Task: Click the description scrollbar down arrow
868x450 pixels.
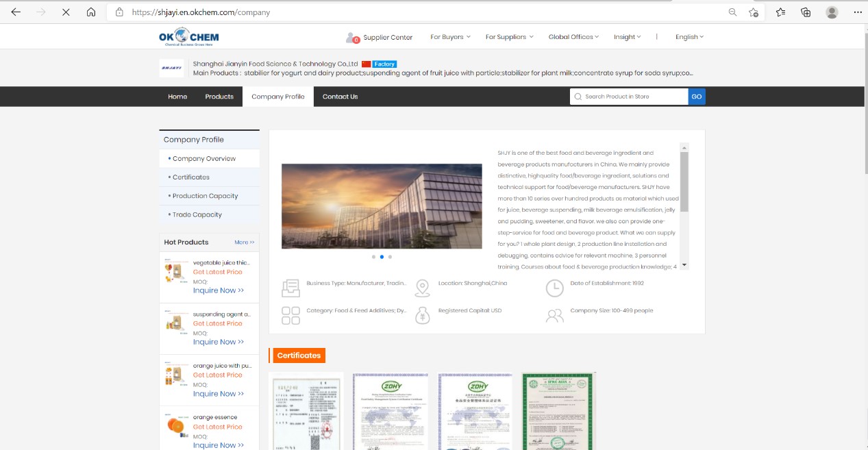Action: [x=684, y=266]
